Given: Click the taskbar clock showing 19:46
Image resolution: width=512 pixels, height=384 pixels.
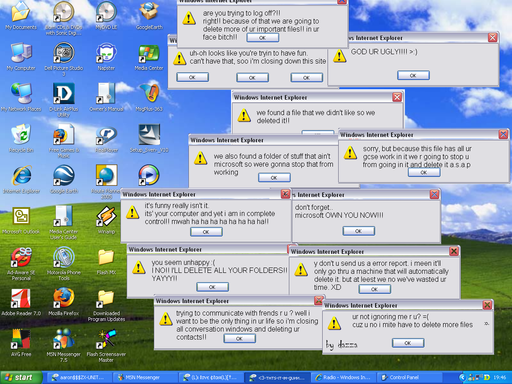Looking at the screenshot, I should pyautogui.click(x=500, y=377).
